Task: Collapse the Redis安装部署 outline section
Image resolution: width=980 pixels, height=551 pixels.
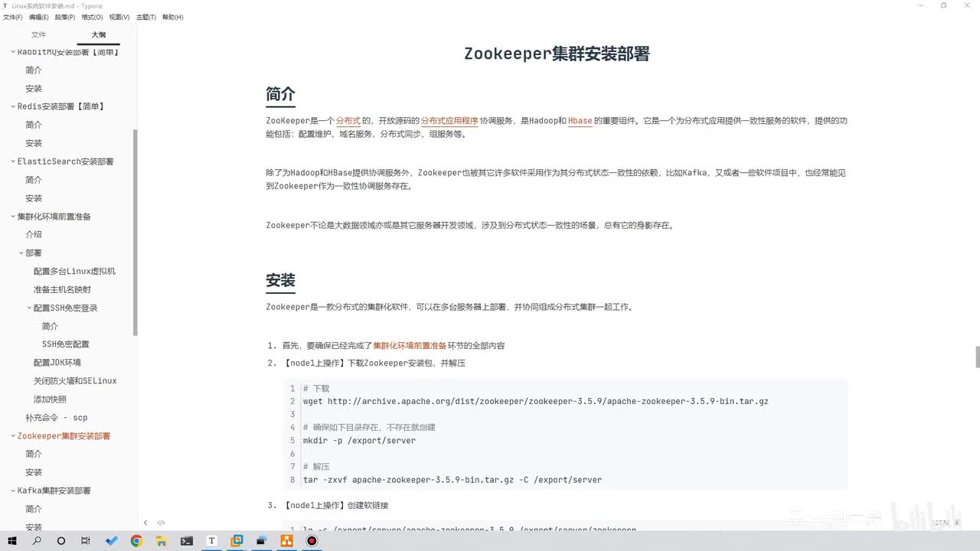Action: coord(12,106)
